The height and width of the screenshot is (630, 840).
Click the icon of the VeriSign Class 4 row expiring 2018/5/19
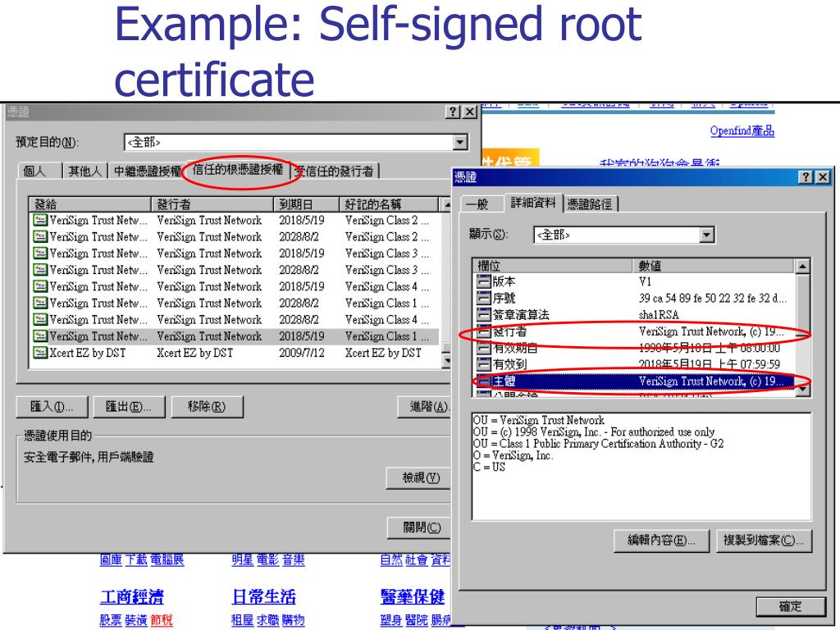tap(40, 286)
